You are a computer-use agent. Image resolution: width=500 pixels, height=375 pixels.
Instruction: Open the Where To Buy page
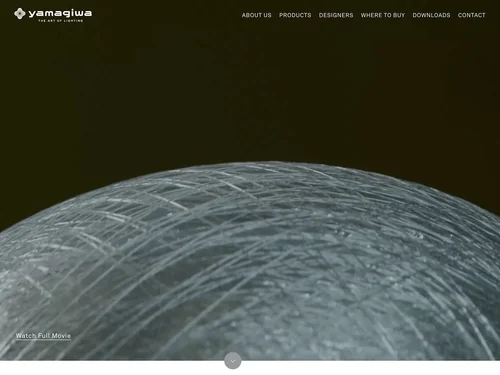coord(383,15)
